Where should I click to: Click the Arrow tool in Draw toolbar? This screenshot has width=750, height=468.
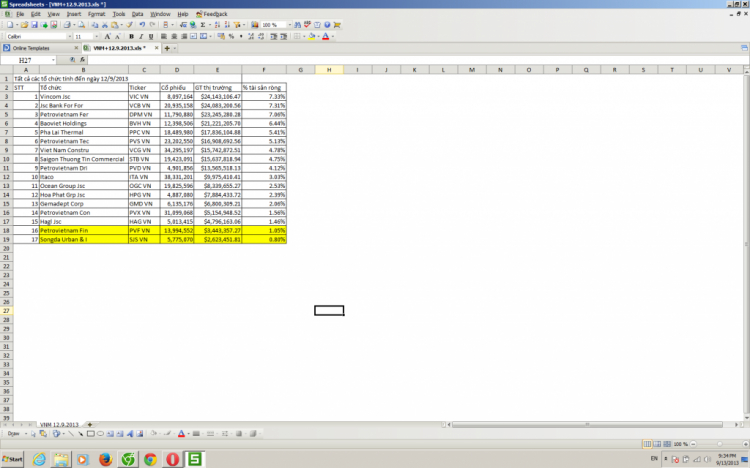[x=80, y=434]
